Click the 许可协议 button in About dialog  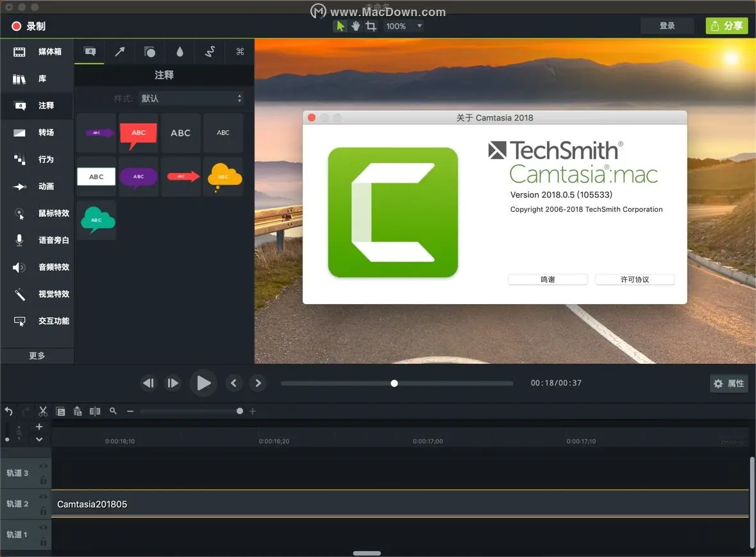coord(635,280)
